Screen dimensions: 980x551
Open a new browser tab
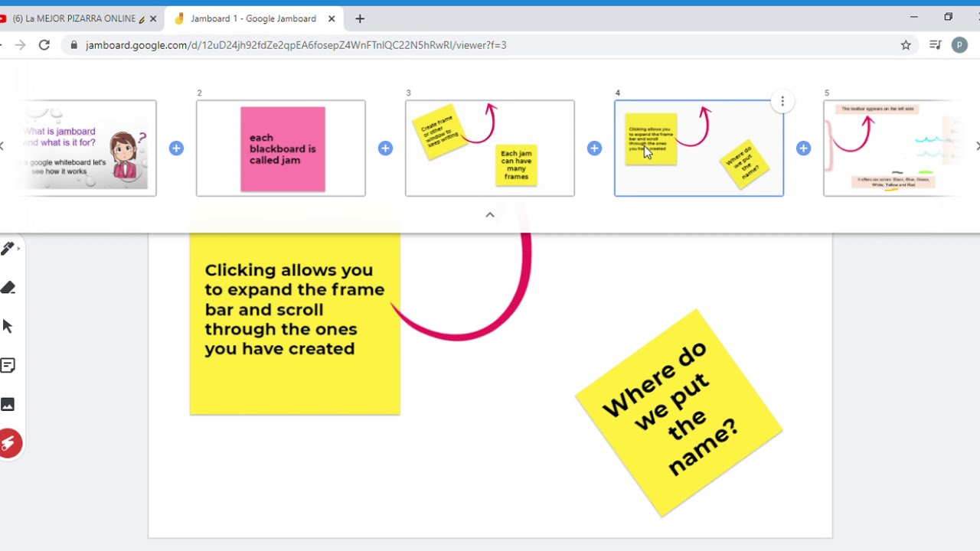click(x=360, y=18)
